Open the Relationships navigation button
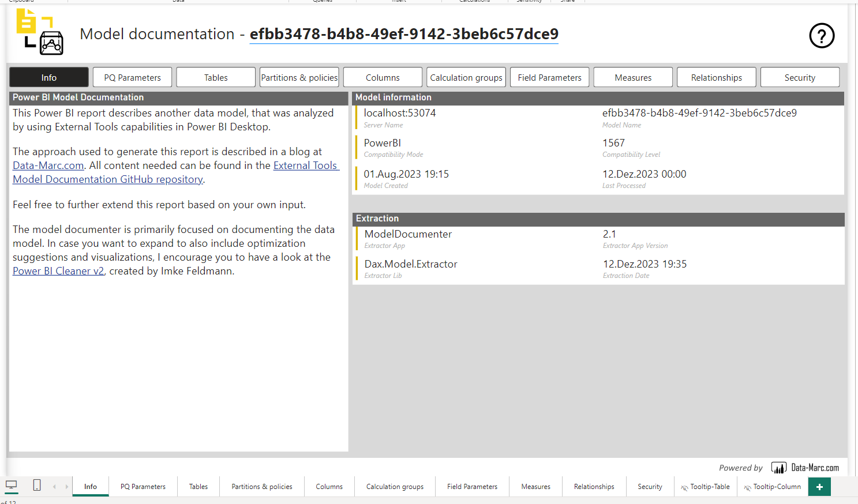This screenshot has width=858, height=504. coord(717,77)
